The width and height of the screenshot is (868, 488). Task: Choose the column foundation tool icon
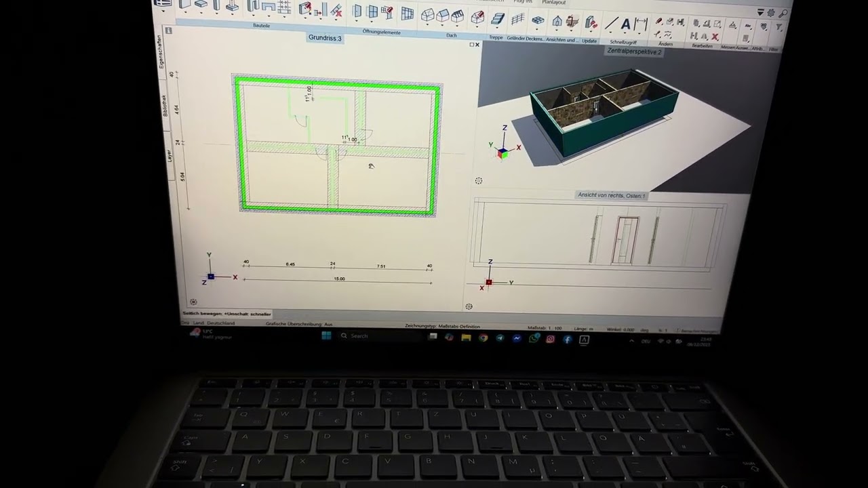232,7
